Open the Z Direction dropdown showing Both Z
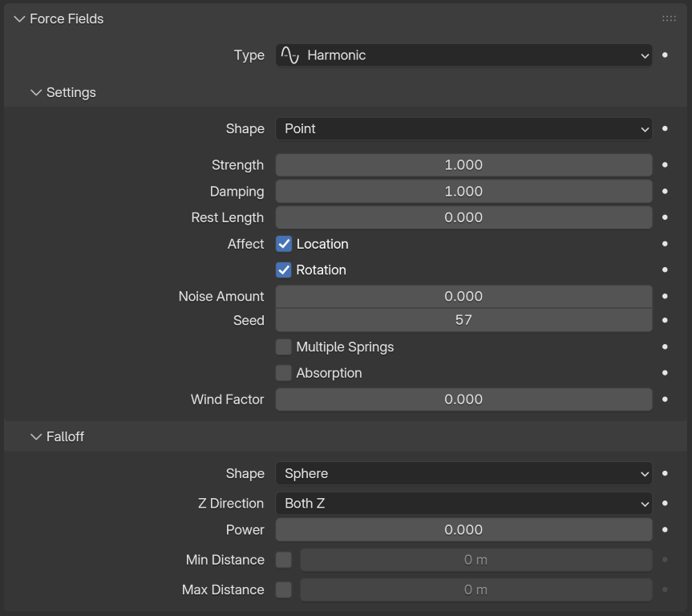 point(463,504)
